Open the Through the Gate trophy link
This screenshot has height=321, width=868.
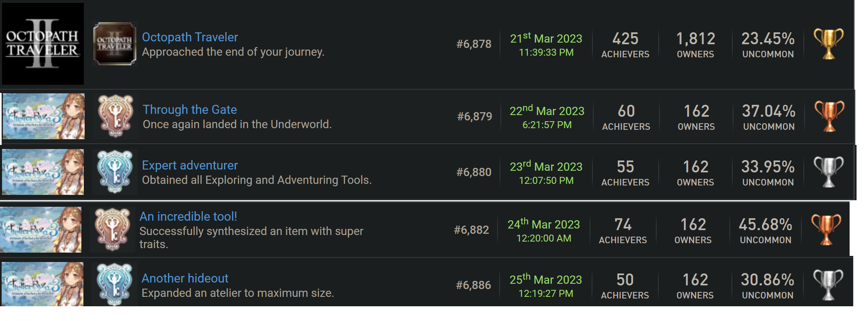point(190,110)
